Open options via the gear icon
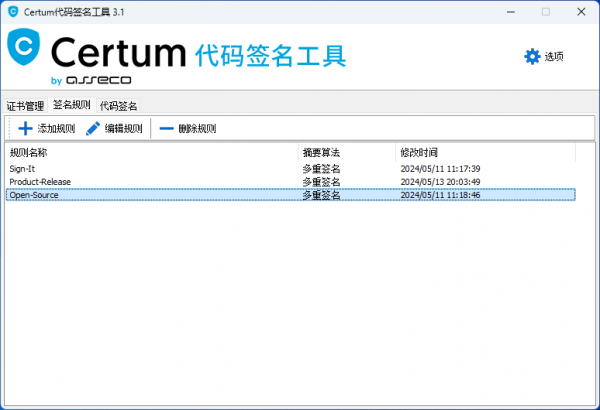The image size is (600, 410). [x=532, y=57]
